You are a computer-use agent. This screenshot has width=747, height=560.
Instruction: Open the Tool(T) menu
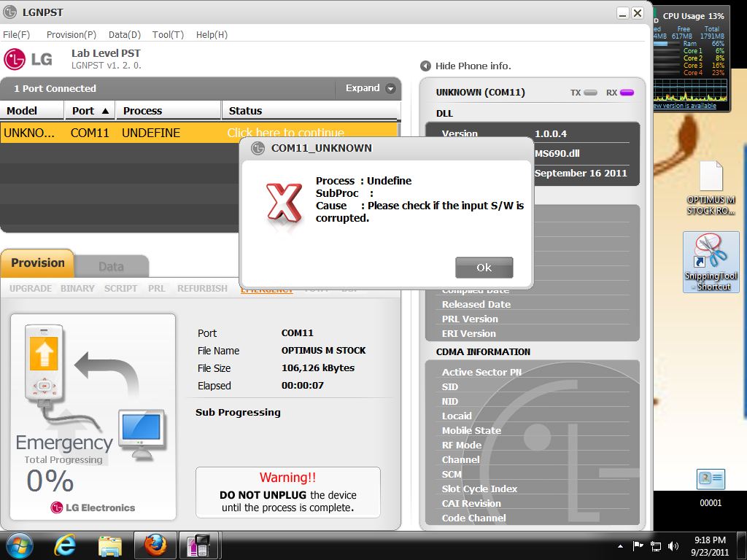168,34
